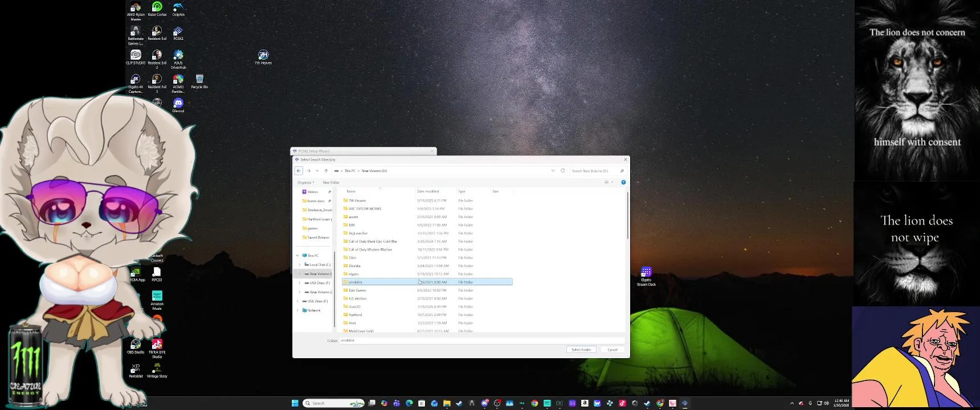The image size is (980, 410).
Task: Open Battlestate Games Launcher desktop icon
Action: 136,35
